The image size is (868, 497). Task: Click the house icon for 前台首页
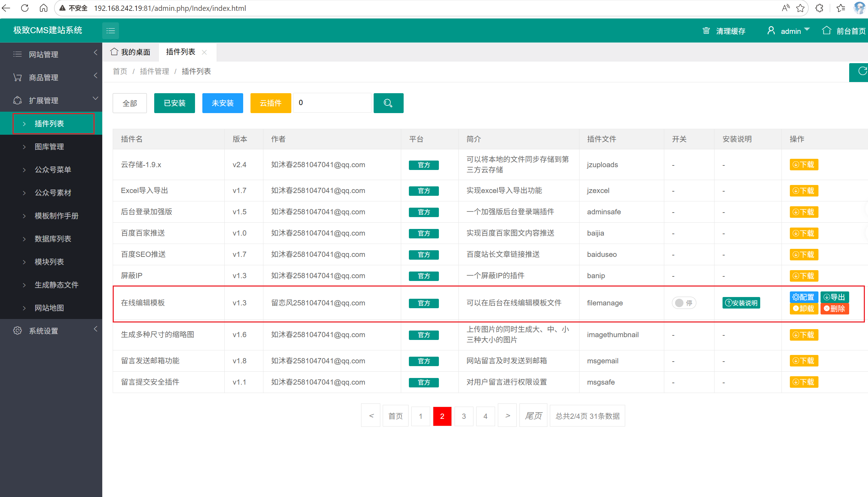click(x=826, y=30)
